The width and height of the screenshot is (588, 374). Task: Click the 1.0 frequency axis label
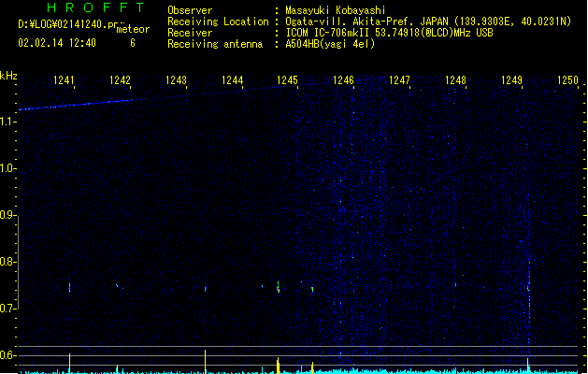point(7,168)
